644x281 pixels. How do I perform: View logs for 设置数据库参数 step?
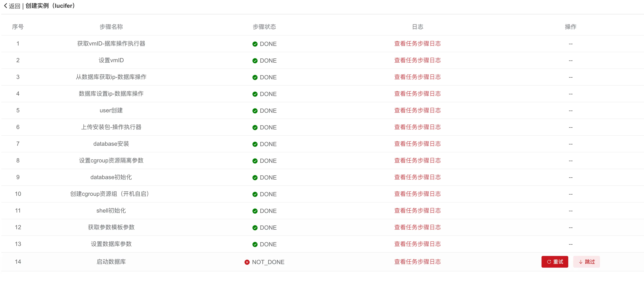[x=417, y=244]
